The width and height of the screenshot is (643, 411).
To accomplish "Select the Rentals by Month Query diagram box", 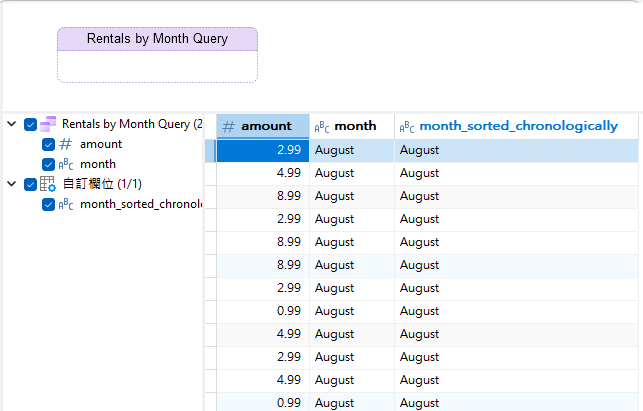I will (x=157, y=55).
